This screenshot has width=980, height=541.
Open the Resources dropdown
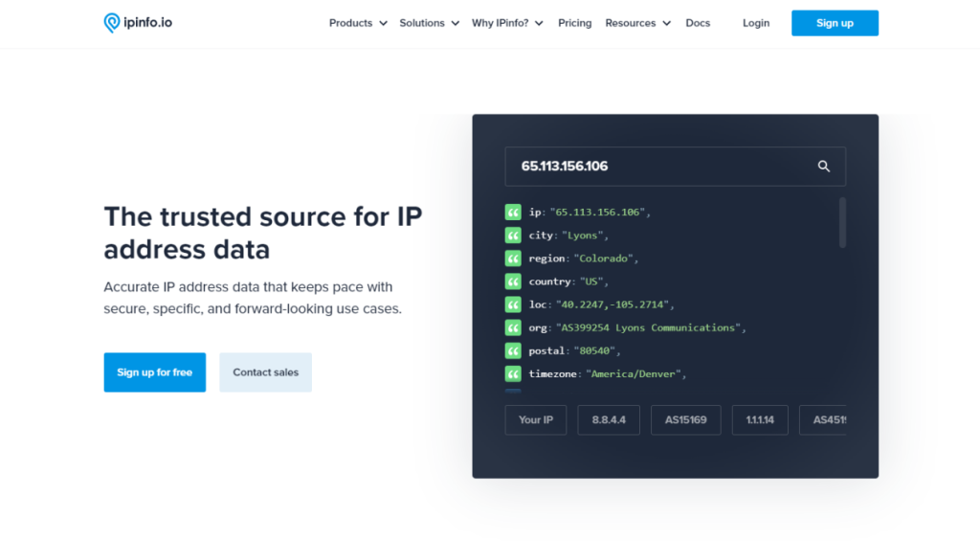pyautogui.click(x=637, y=23)
